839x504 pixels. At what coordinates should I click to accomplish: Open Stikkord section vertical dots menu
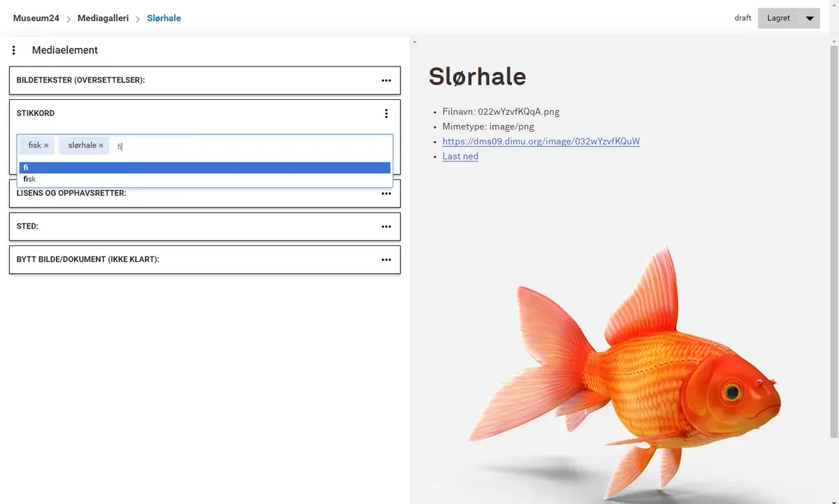tap(386, 113)
